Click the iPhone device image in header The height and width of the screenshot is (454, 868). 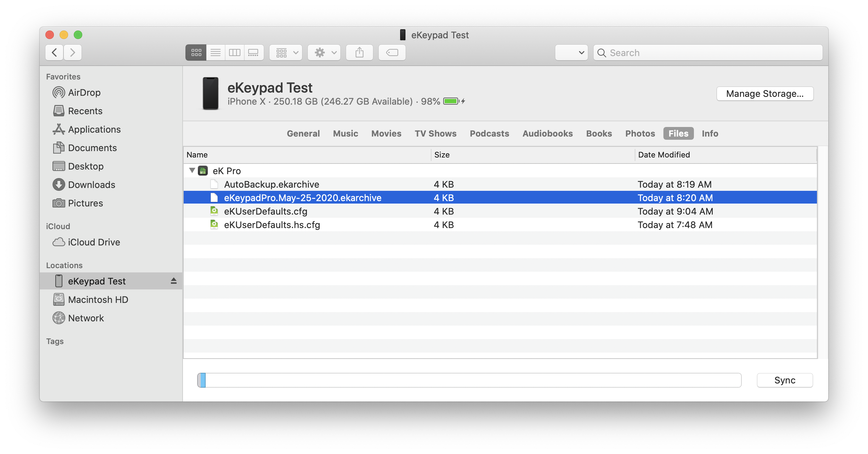(210, 94)
